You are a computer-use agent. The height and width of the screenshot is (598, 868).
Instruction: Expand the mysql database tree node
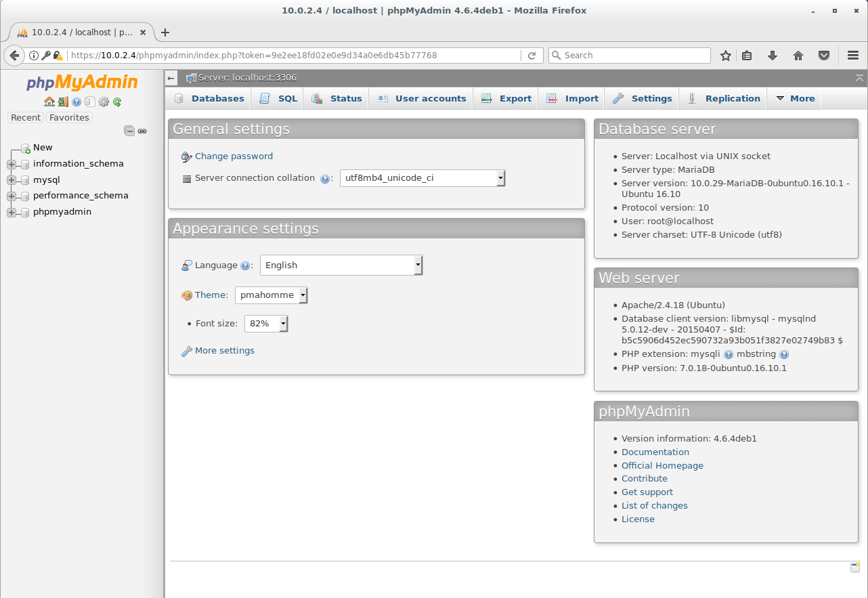12,180
